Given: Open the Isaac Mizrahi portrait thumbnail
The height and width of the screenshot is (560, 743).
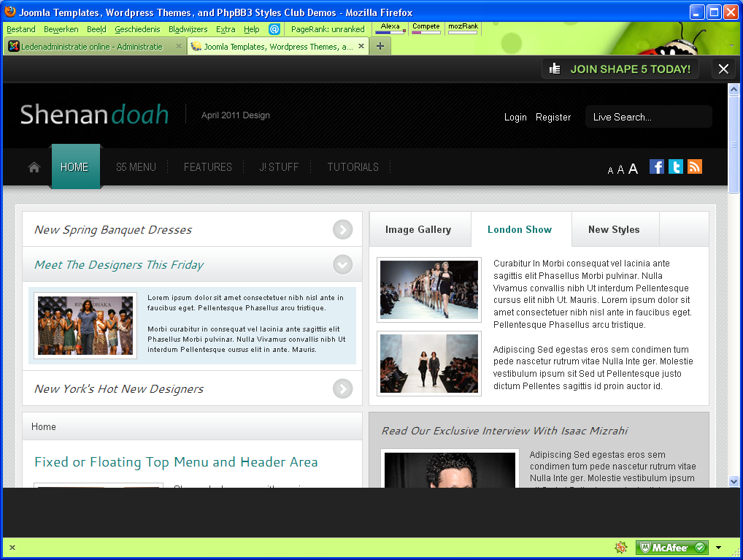Looking at the screenshot, I should [x=450, y=469].
